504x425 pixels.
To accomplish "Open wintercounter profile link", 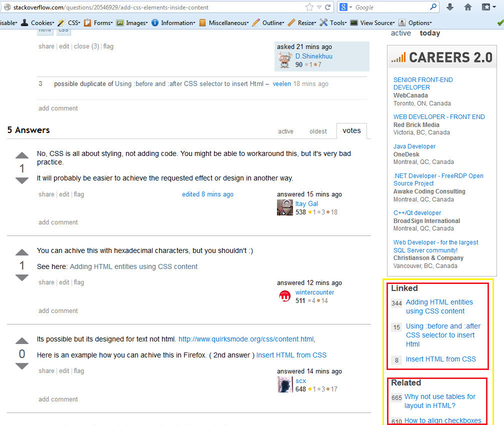I will tap(314, 292).
